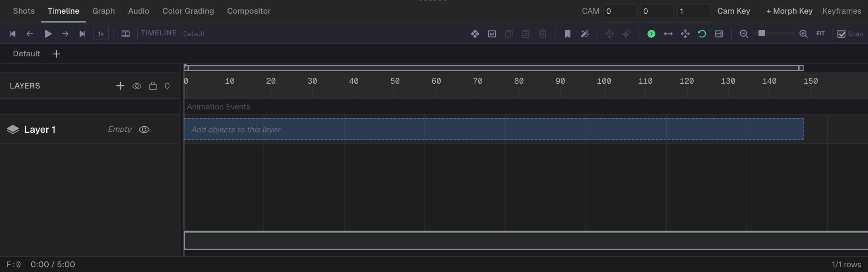Click the horizontal double-arrow icon
This screenshot has height=272, width=868.
pyautogui.click(x=668, y=34)
